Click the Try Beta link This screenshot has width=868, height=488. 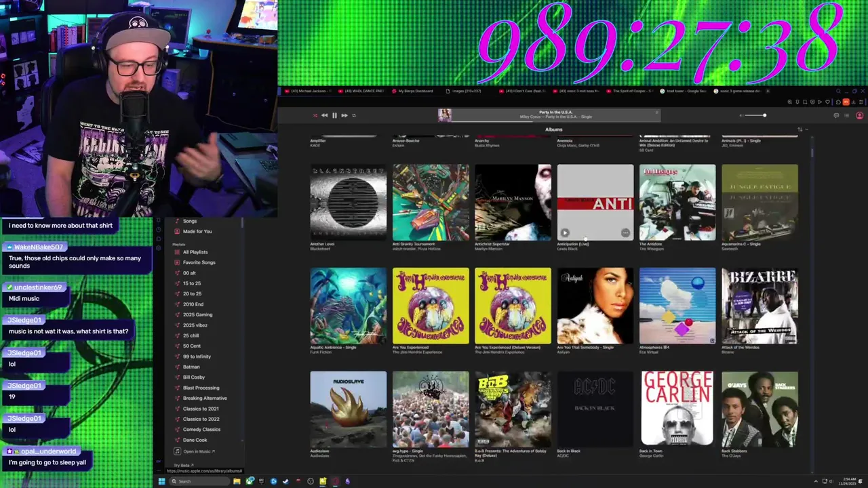click(182, 466)
